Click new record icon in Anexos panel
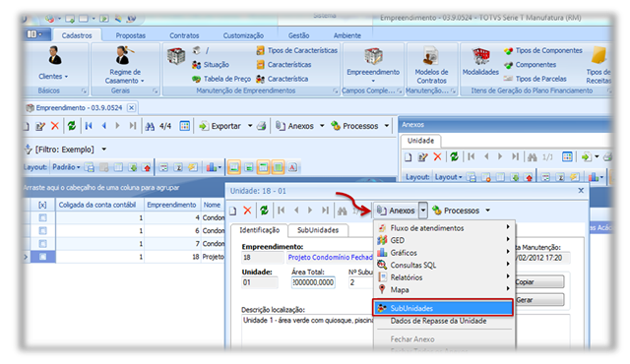630x364 pixels. [x=409, y=157]
